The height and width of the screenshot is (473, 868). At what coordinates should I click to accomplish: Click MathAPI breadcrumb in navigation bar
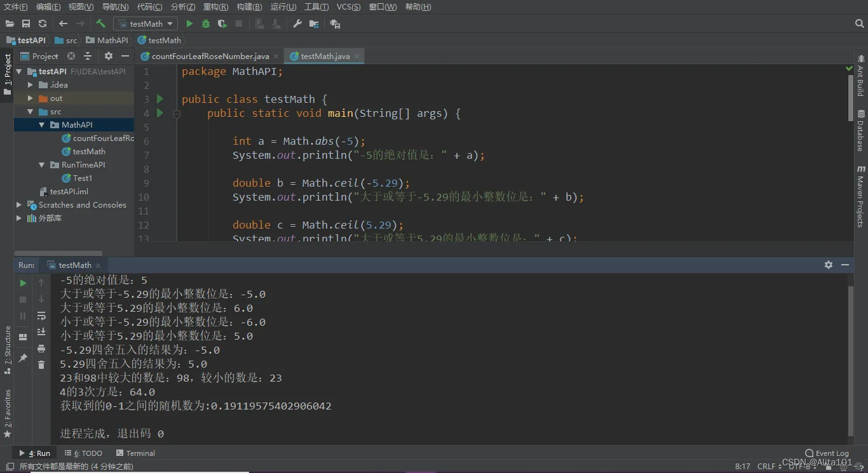107,40
